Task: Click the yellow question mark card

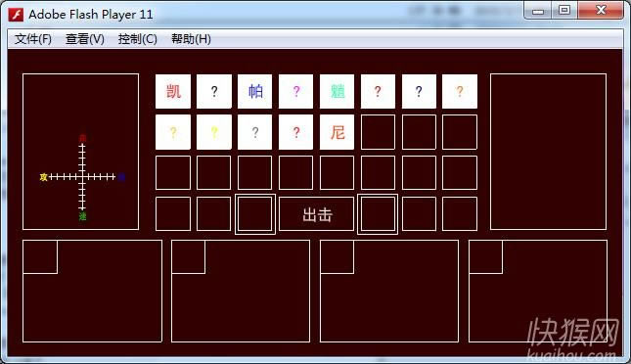Action: tap(214, 132)
